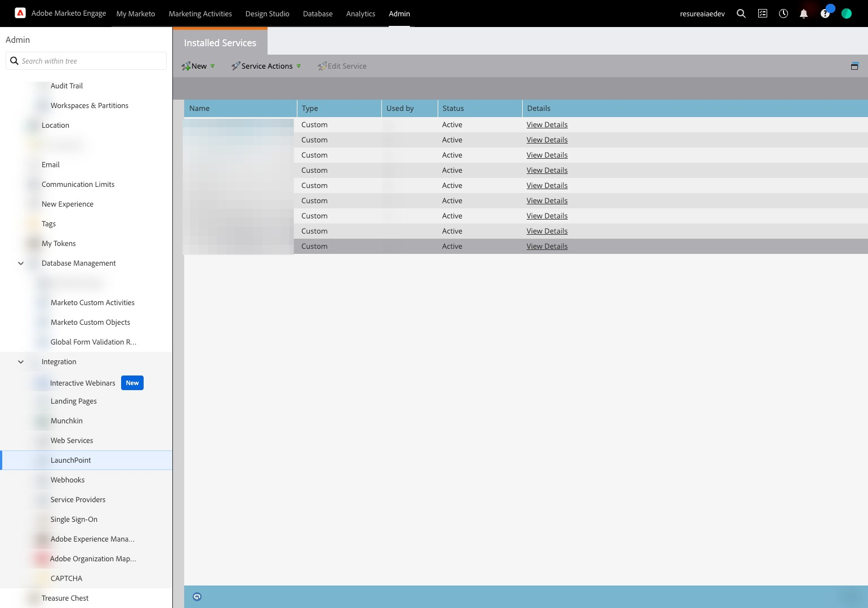Click the Details column header
Screen dimensions: 868x608
695,108
